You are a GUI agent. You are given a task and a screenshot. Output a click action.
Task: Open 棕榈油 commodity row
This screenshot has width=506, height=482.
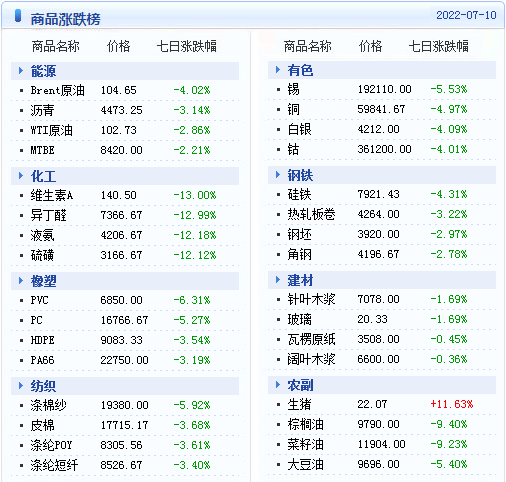point(382,424)
